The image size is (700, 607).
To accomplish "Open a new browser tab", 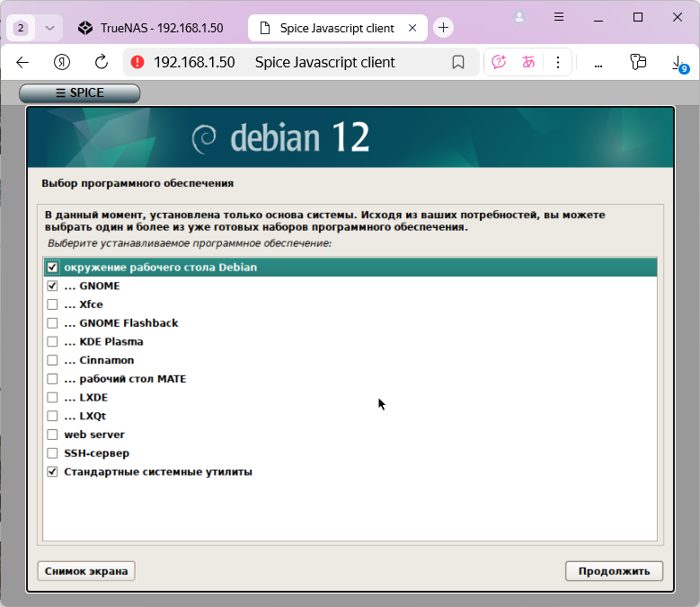I will click(443, 28).
